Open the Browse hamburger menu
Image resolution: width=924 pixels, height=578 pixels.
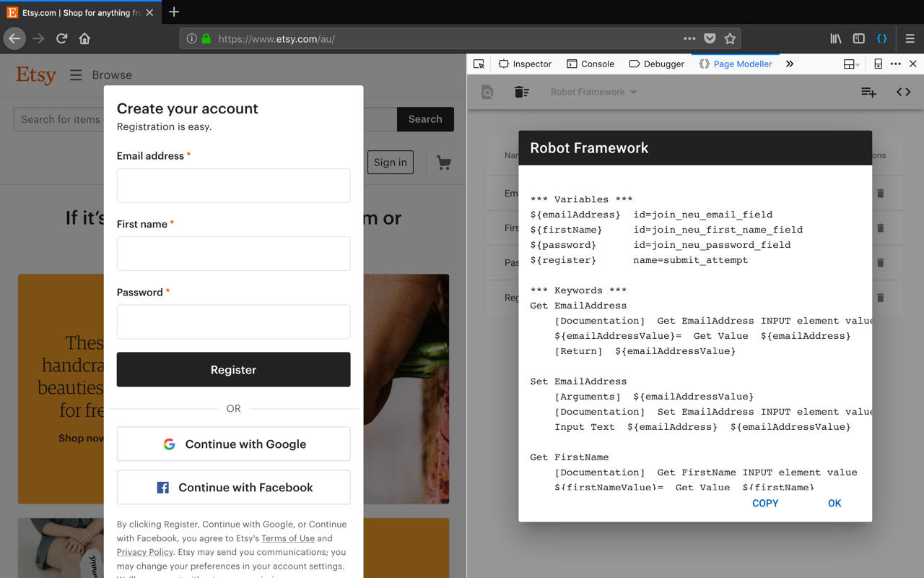[76, 74]
